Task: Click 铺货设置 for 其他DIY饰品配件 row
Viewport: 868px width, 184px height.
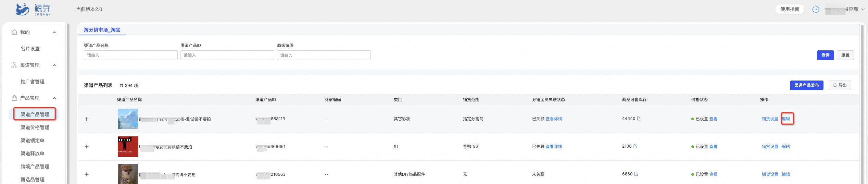Action: point(770,174)
